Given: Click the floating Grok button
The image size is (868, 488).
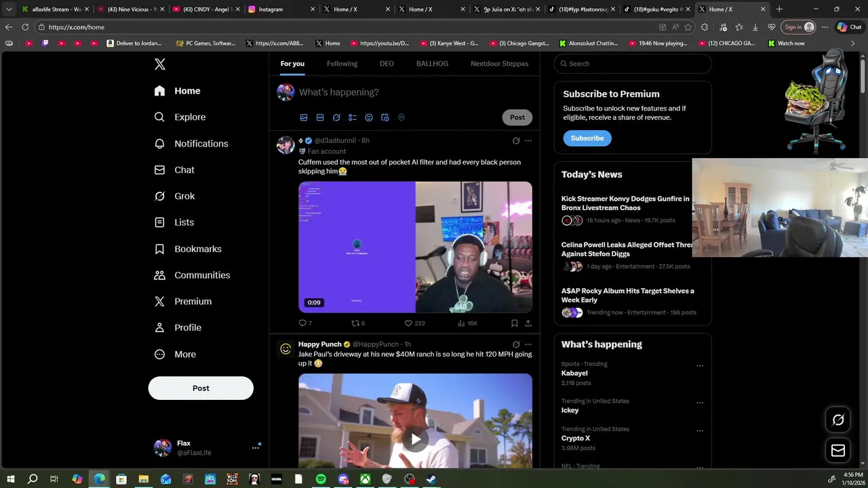Looking at the screenshot, I should tap(838, 420).
